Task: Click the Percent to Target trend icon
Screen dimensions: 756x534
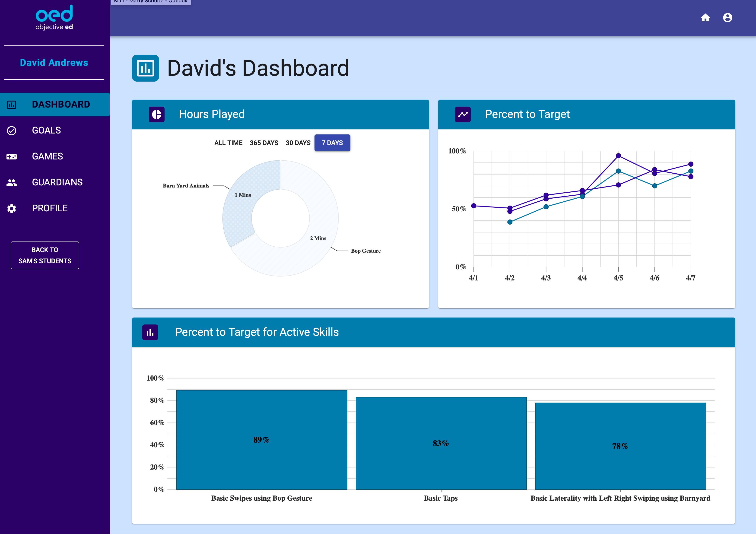Action: [x=463, y=114]
